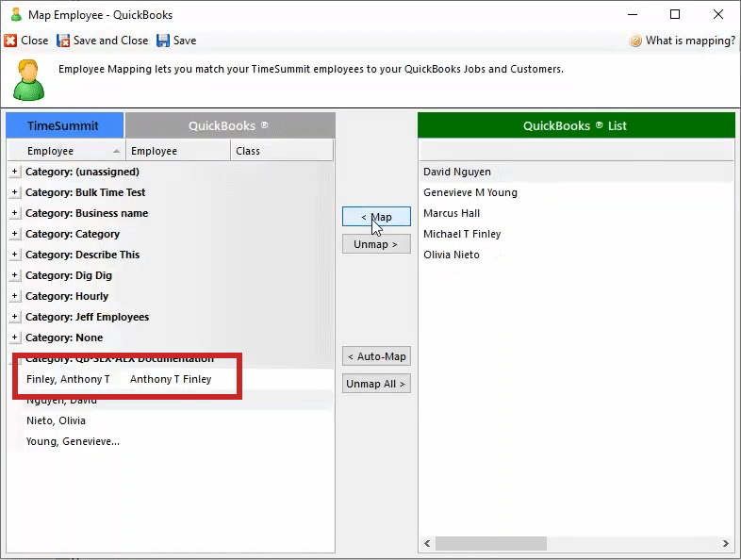This screenshot has height=560, width=741.
Task: Expand Category: Category group
Action: pyautogui.click(x=15, y=234)
